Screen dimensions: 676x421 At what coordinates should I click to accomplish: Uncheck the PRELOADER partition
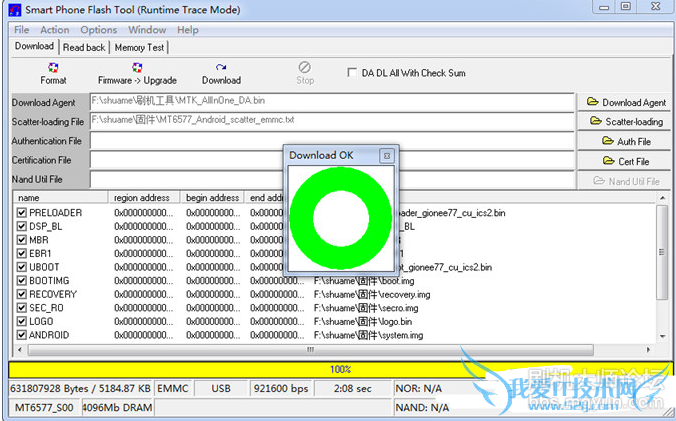[21, 213]
